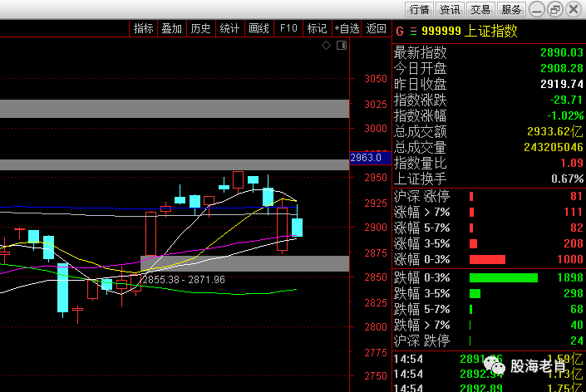Click the 沪深 涨停 row label
The image size is (586, 392).
(421, 196)
